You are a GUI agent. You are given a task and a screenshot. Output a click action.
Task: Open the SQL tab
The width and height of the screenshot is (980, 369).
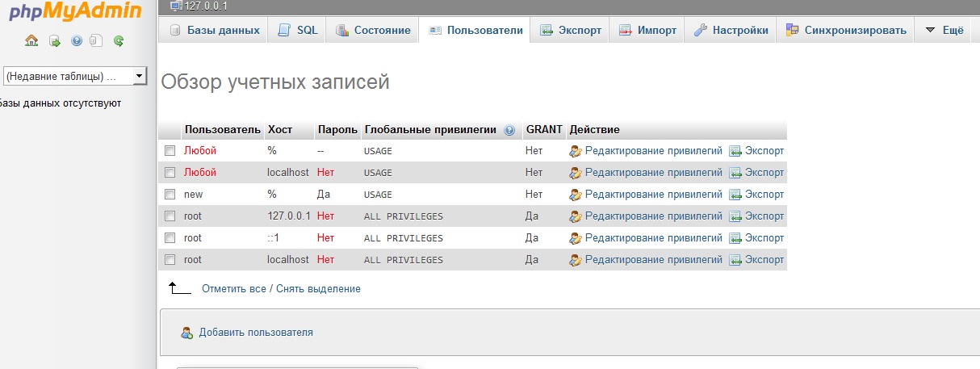[x=298, y=31]
